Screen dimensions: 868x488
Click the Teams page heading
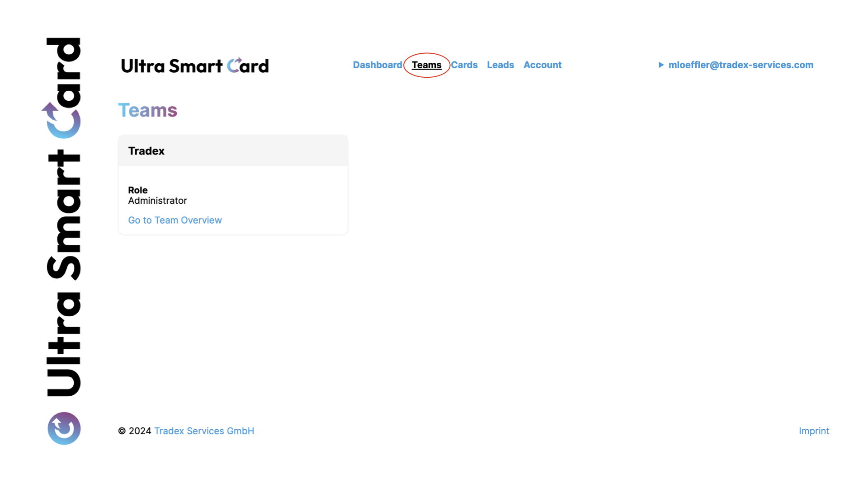pos(147,110)
